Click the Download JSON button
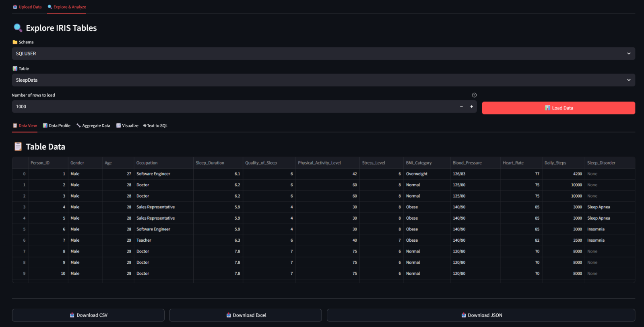The height and width of the screenshot is (327, 644). pyautogui.click(x=481, y=315)
